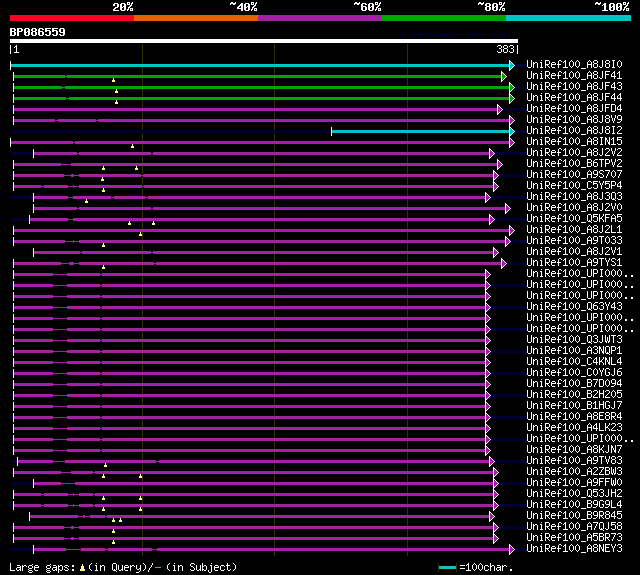Click the arrowhead ending the A9TV83 alignment
Screen dimensions: 640x575
(492, 462)
